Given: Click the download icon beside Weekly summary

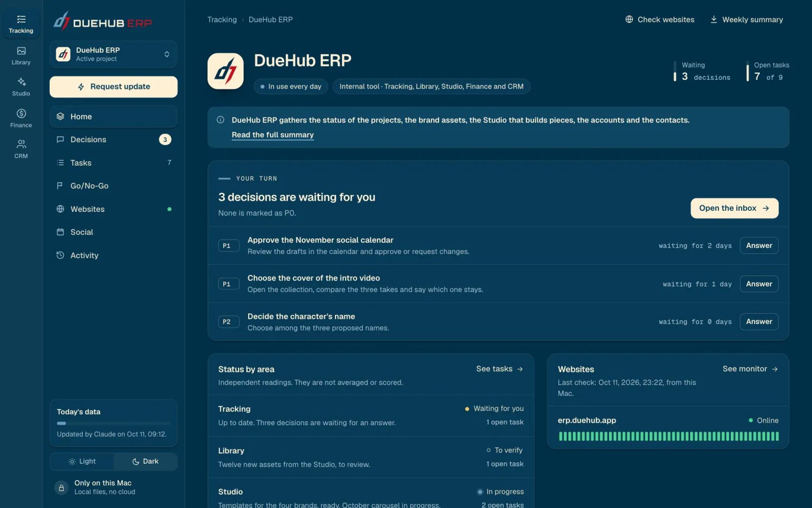Looking at the screenshot, I should point(714,19).
